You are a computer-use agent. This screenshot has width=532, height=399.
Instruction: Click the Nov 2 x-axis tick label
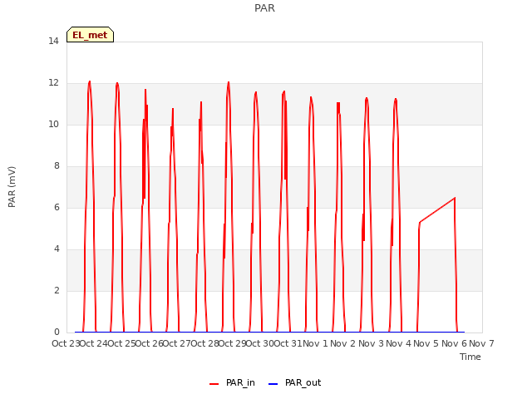pyautogui.click(x=343, y=343)
